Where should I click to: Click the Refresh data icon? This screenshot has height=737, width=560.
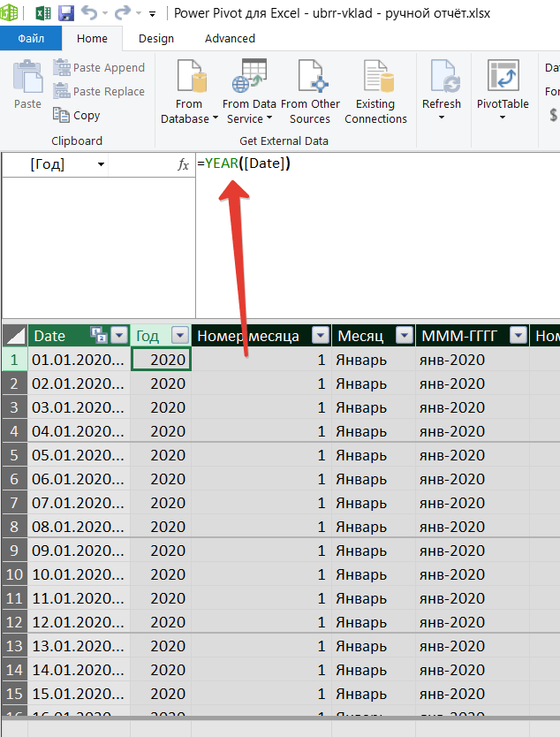pos(444,76)
